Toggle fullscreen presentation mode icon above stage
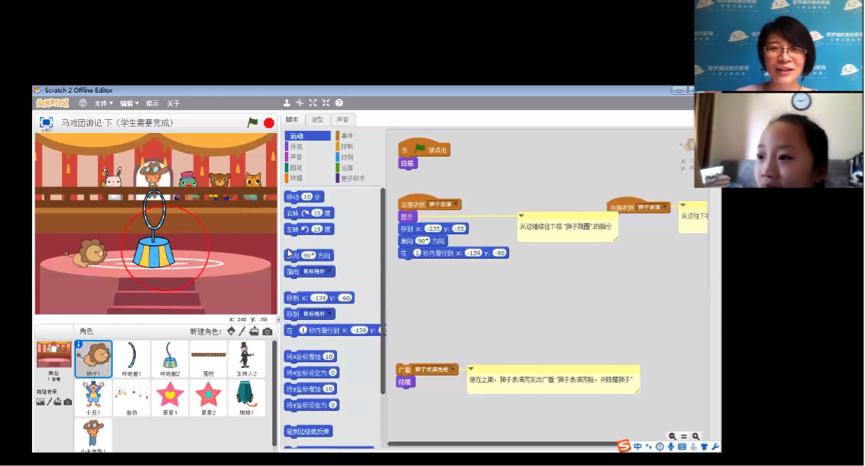 pos(46,122)
